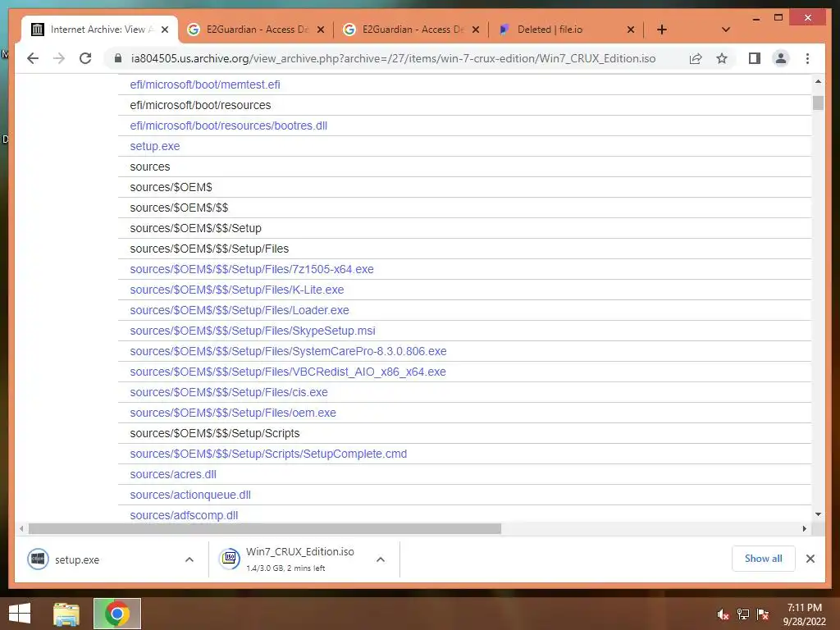The image size is (840, 630).
Task: Open sources/acres.dll link
Action: 173,474
